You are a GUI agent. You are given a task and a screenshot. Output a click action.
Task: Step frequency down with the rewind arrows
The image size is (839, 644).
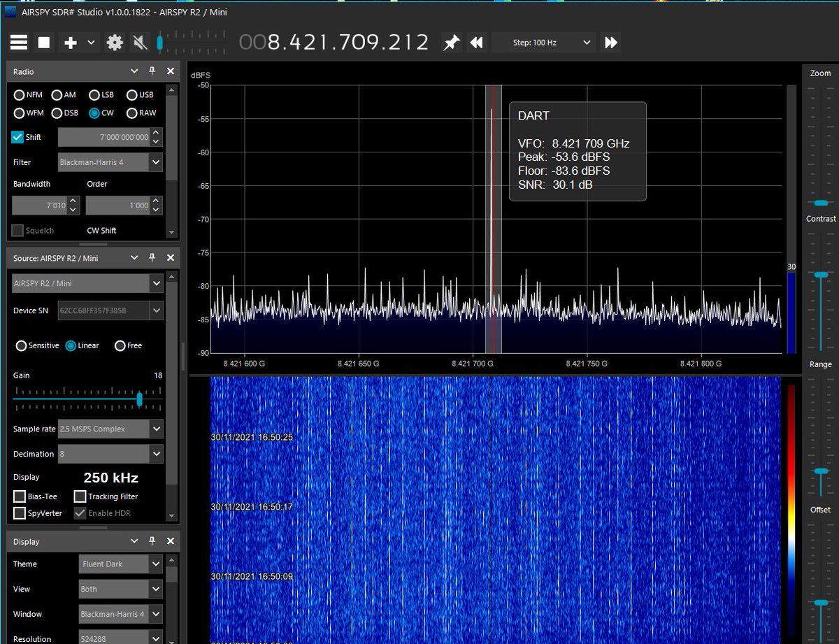(477, 43)
